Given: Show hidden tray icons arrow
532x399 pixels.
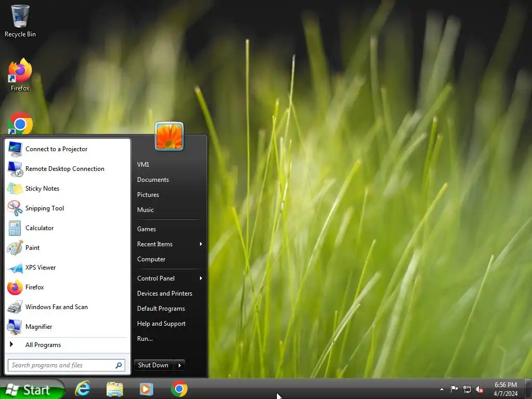Looking at the screenshot, I should [x=442, y=389].
